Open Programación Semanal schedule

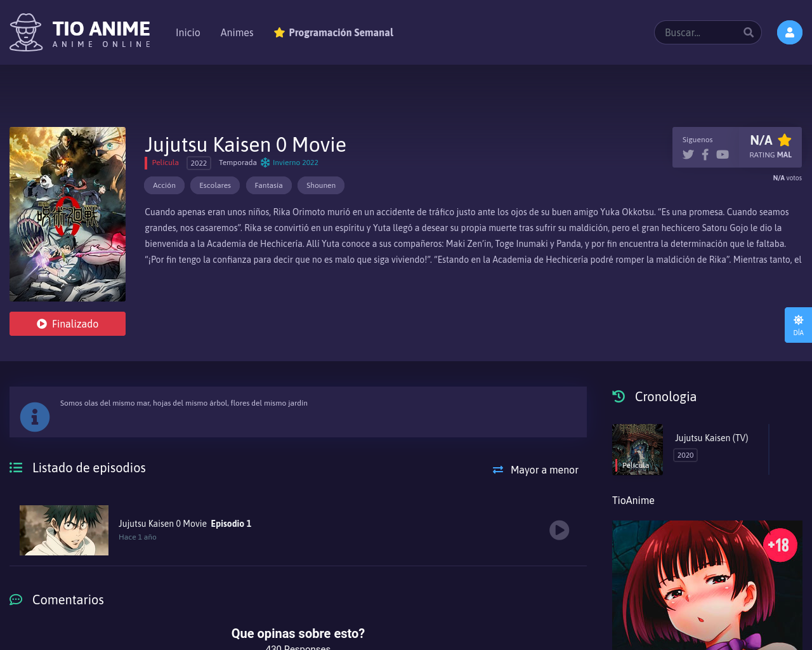(341, 32)
